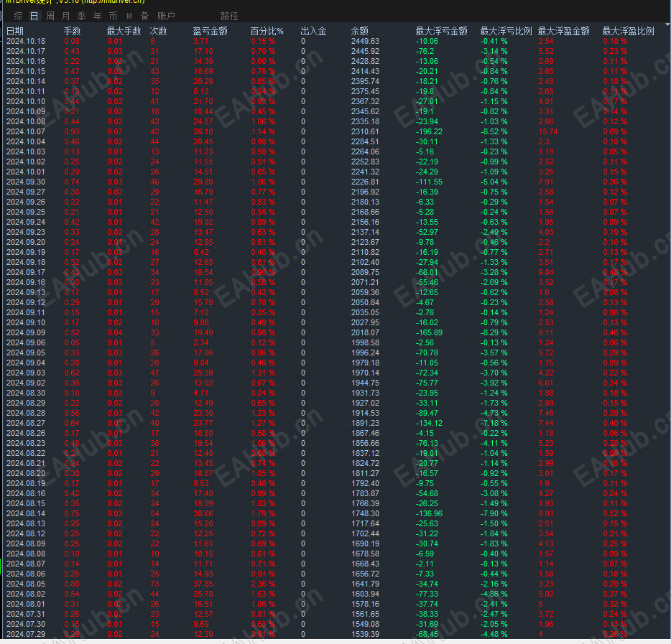Click profit value 24.57
Screen dimensions: 671x644
click(x=203, y=122)
